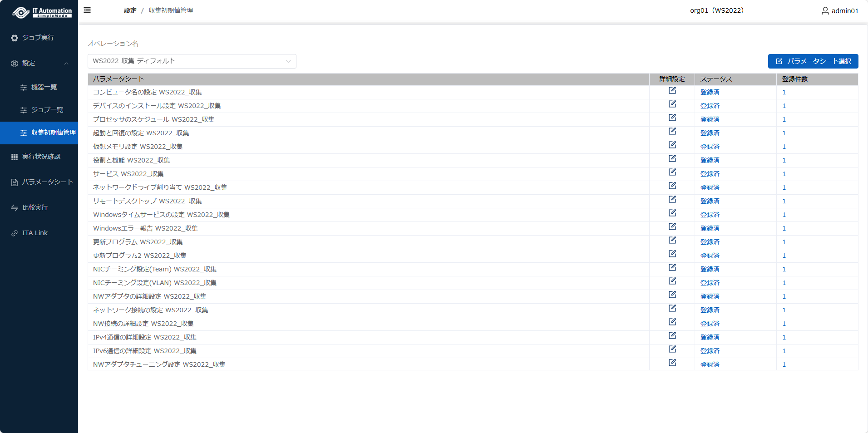Edit details for IPv6通信の詳細設定 row
Image resolution: width=868 pixels, height=433 pixels.
click(x=672, y=349)
